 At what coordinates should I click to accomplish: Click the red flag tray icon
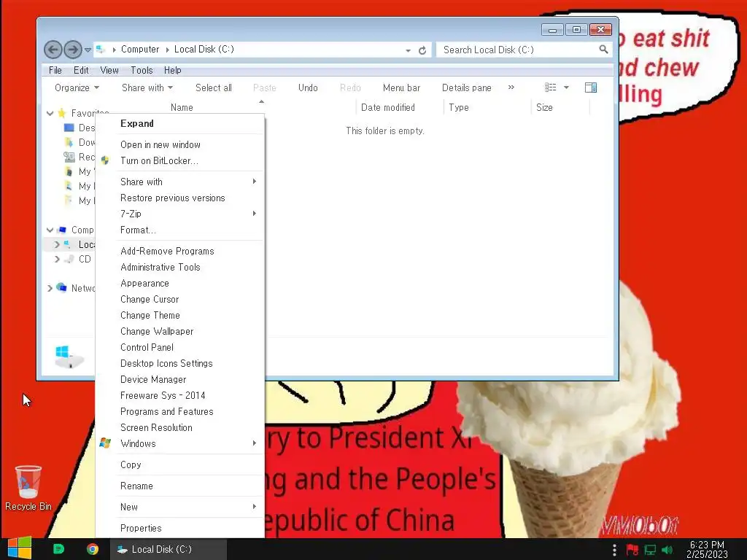click(x=632, y=550)
